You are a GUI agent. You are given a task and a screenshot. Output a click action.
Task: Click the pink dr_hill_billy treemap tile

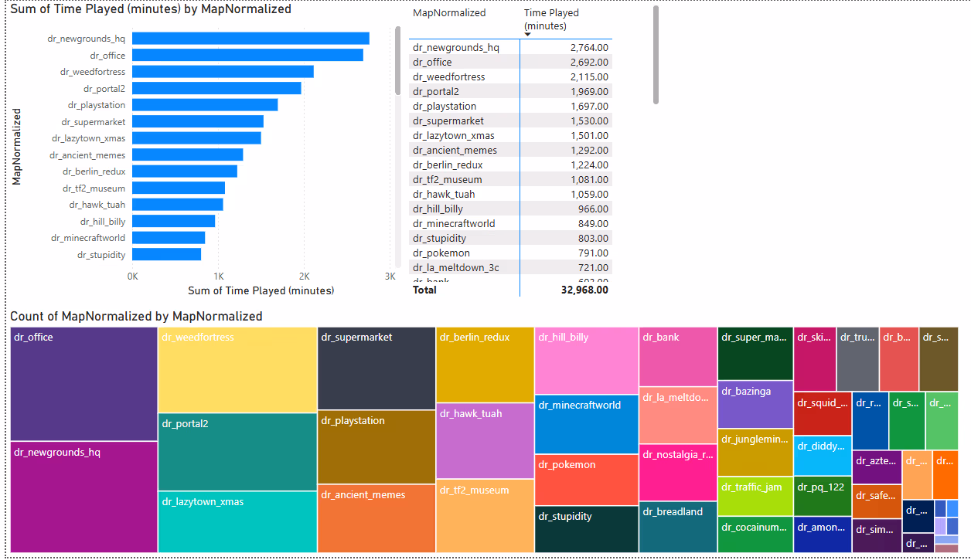587,361
